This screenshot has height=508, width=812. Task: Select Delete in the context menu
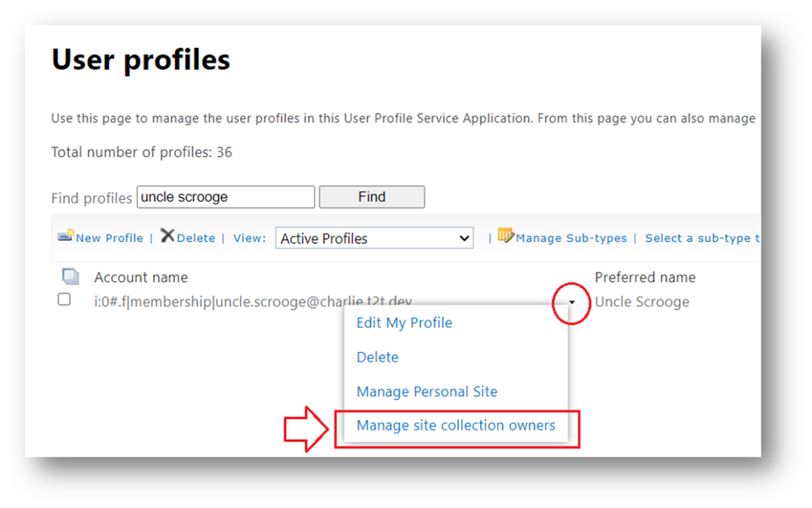(377, 357)
